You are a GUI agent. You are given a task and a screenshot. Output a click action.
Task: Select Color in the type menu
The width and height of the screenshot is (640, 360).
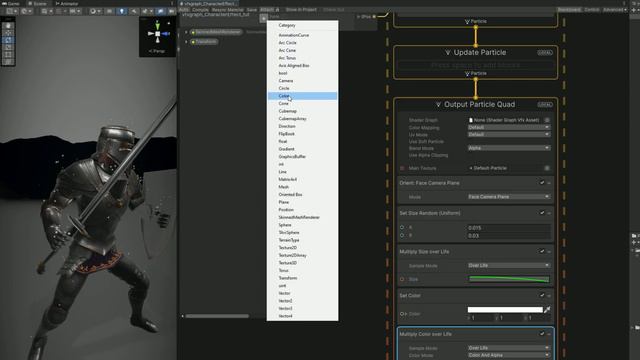point(302,96)
